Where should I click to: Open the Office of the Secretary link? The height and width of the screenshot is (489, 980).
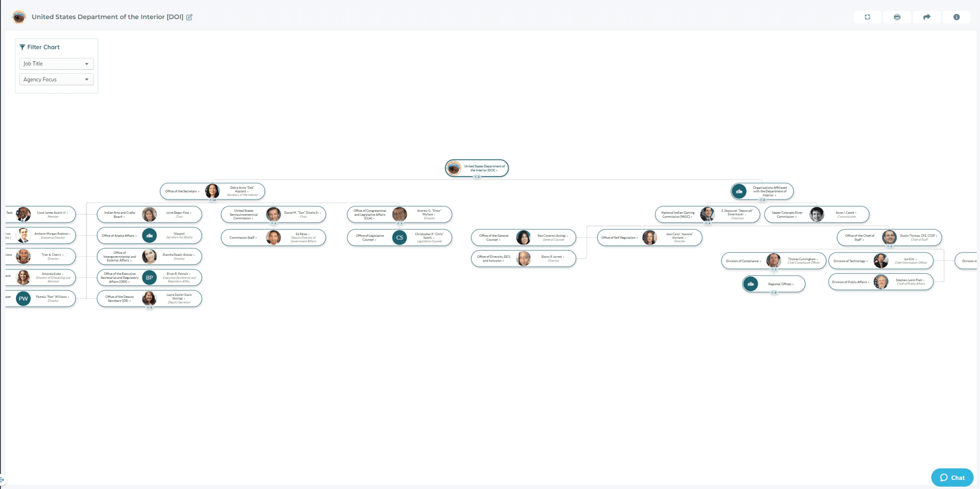tap(182, 191)
